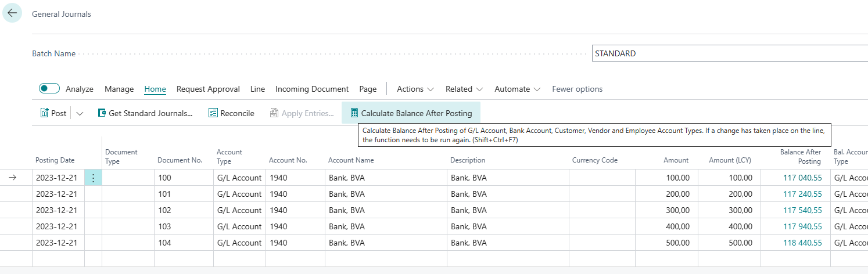This screenshot has width=868, height=274.
Task: Click the Document Type column header
Action: coord(121,156)
